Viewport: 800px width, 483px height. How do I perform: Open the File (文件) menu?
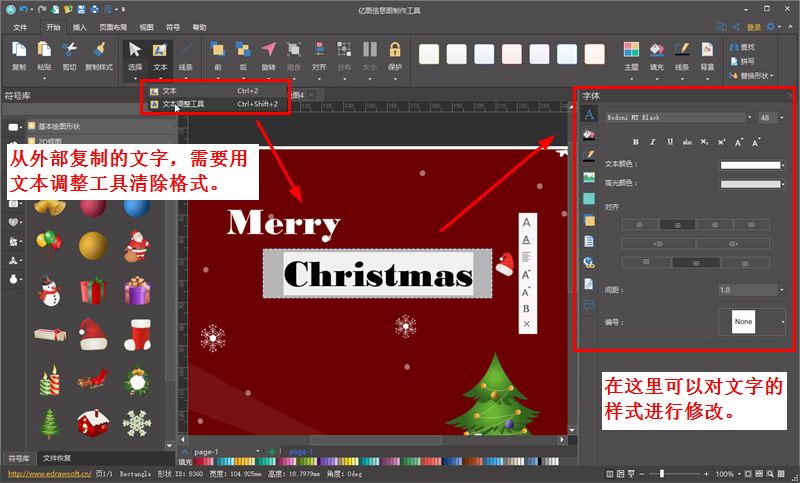click(x=20, y=27)
